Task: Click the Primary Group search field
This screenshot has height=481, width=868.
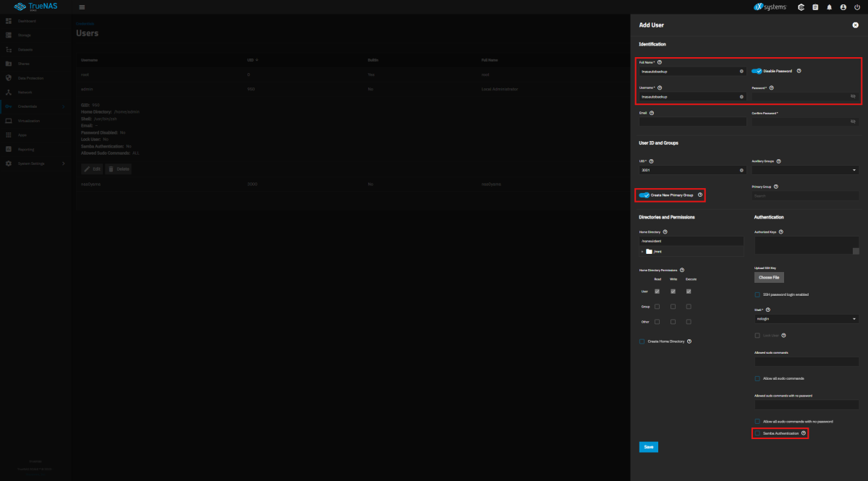Action: (805, 195)
